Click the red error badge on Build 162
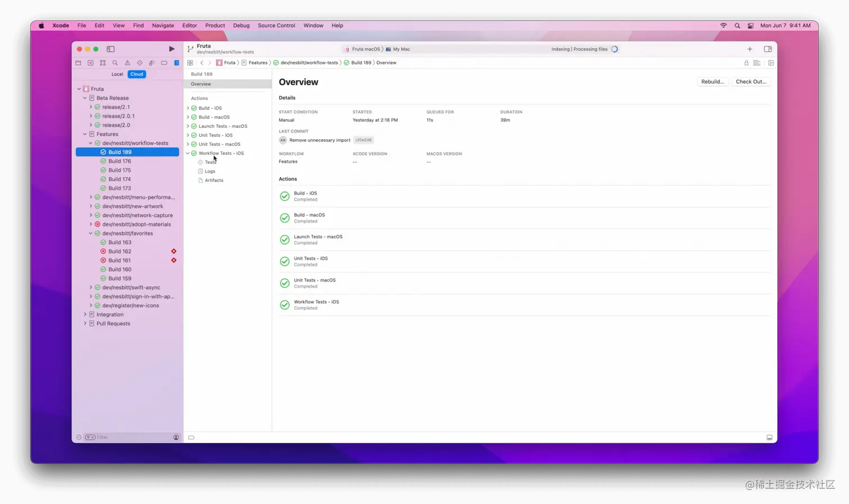849x504 pixels. [174, 251]
